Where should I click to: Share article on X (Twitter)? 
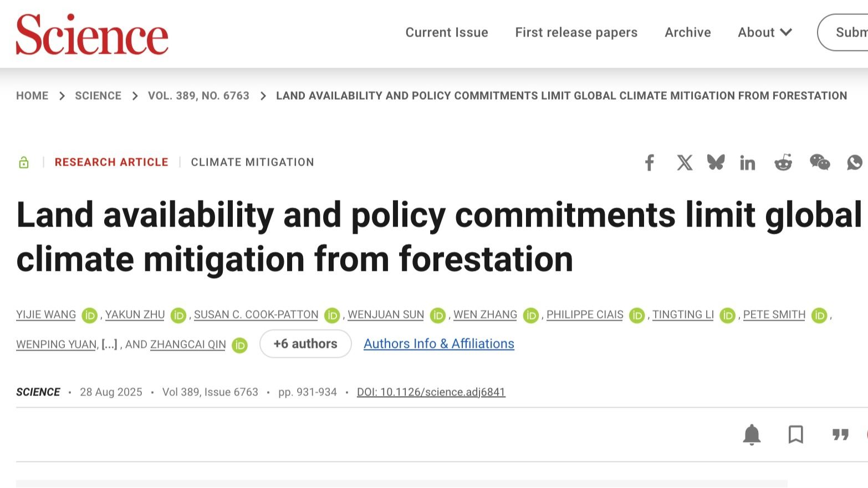click(685, 163)
